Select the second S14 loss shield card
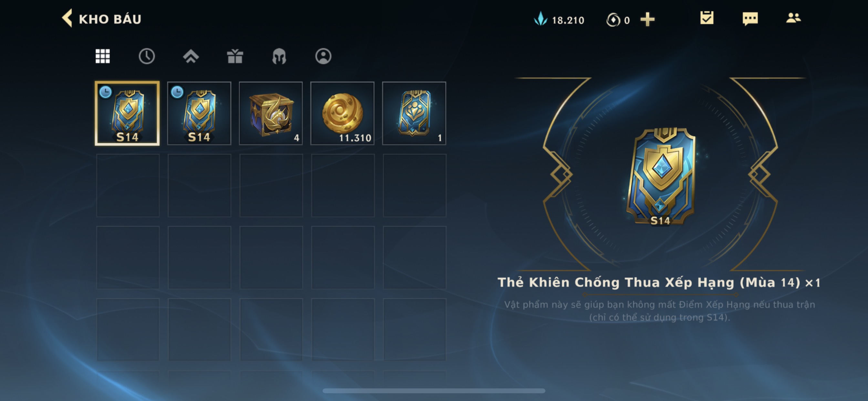The width and height of the screenshot is (868, 401). coord(199,113)
